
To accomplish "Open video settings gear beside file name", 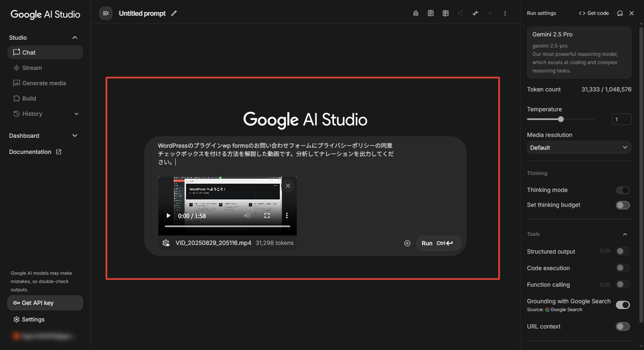I will click(166, 243).
